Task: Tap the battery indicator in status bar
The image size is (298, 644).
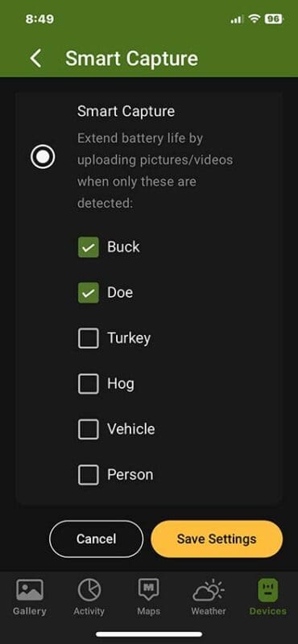Action: pos(274,19)
